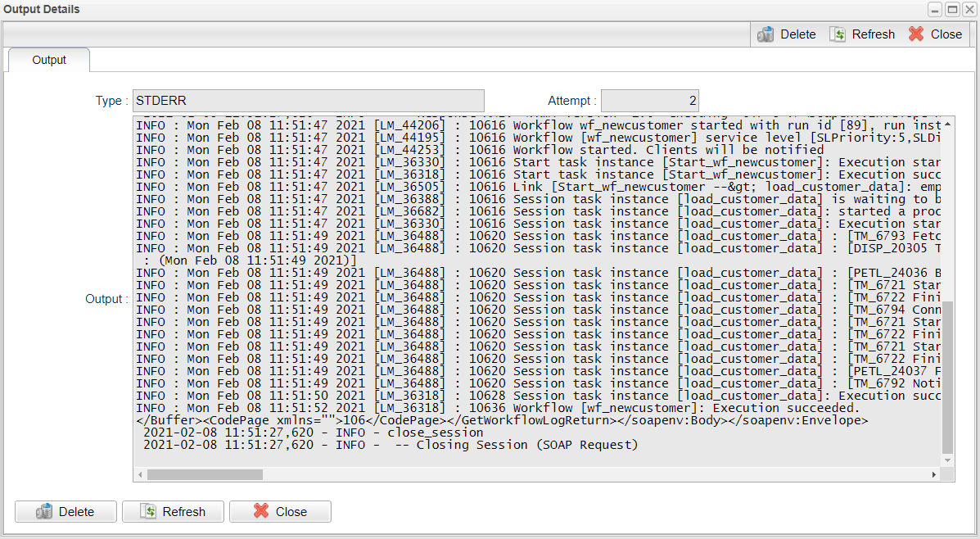Click inside the Output log text area

click(x=538, y=292)
